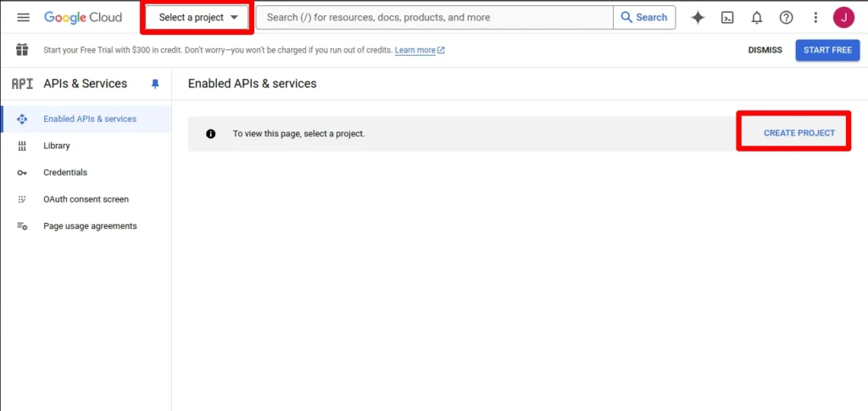The width and height of the screenshot is (868, 411).
Task: Click the Create Project button
Action: (x=798, y=133)
